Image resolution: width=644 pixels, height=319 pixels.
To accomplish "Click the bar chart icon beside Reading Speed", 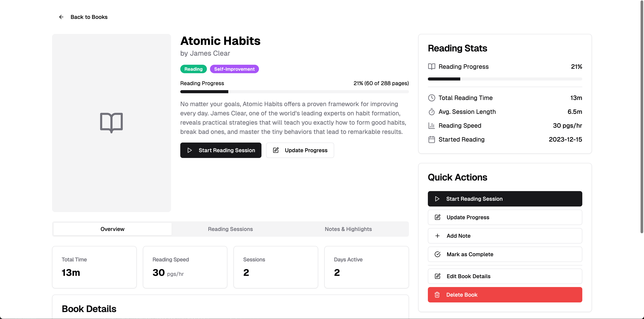I will coord(432,126).
